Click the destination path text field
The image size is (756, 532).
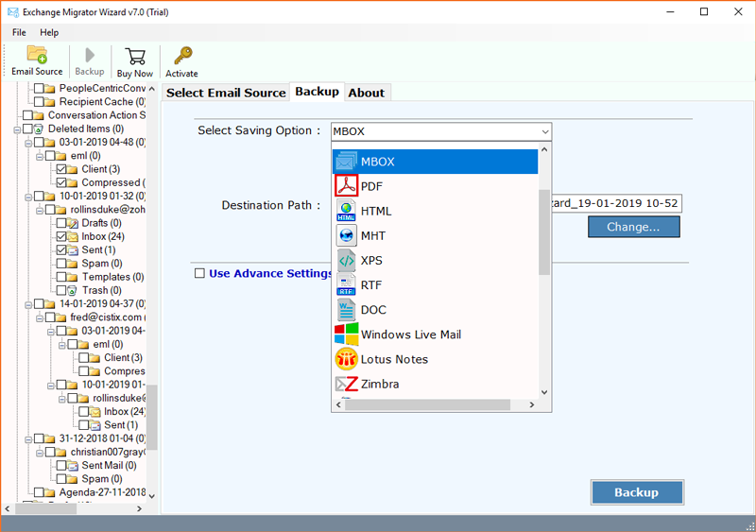point(616,203)
